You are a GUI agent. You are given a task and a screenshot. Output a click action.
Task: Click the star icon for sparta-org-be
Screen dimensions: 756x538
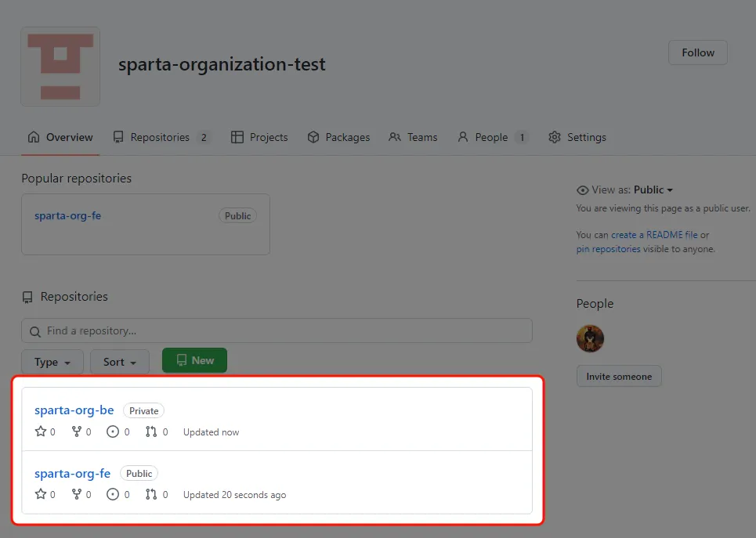pyautogui.click(x=41, y=431)
